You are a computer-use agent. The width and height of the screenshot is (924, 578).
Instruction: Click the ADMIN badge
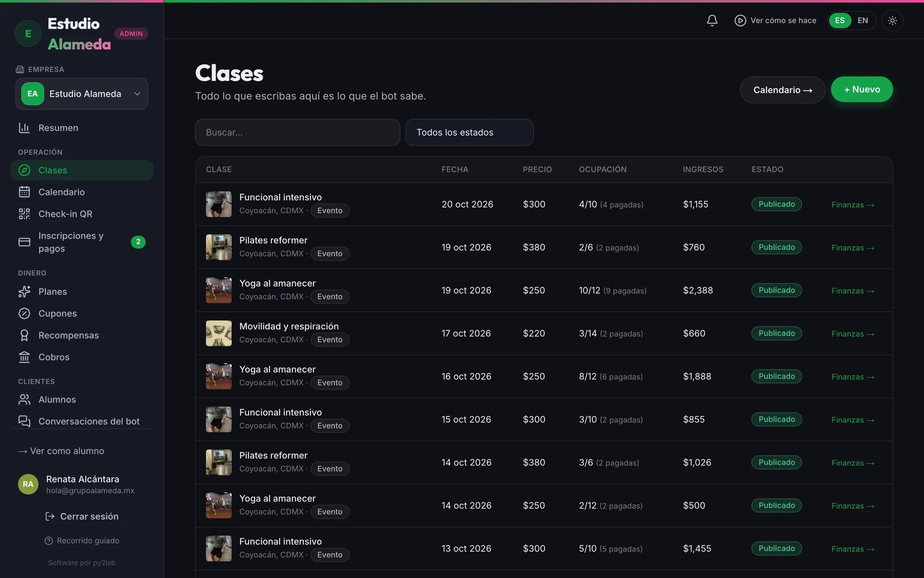(x=131, y=34)
